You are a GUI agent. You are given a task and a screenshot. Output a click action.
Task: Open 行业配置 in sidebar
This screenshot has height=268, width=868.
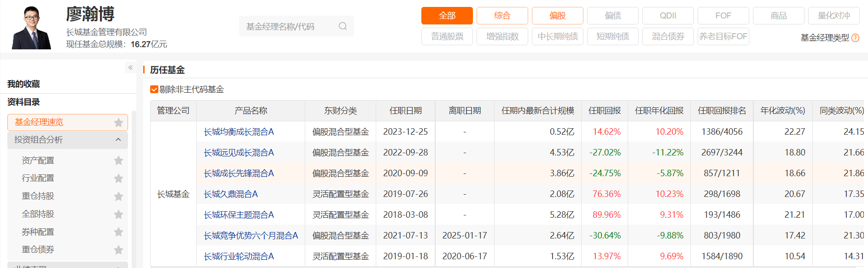pyautogui.click(x=38, y=178)
